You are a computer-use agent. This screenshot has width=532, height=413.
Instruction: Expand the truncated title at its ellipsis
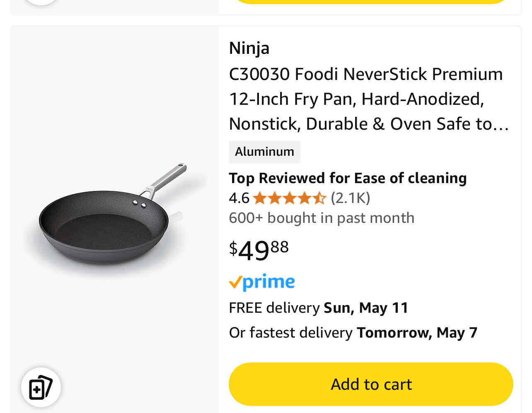(x=501, y=124)
